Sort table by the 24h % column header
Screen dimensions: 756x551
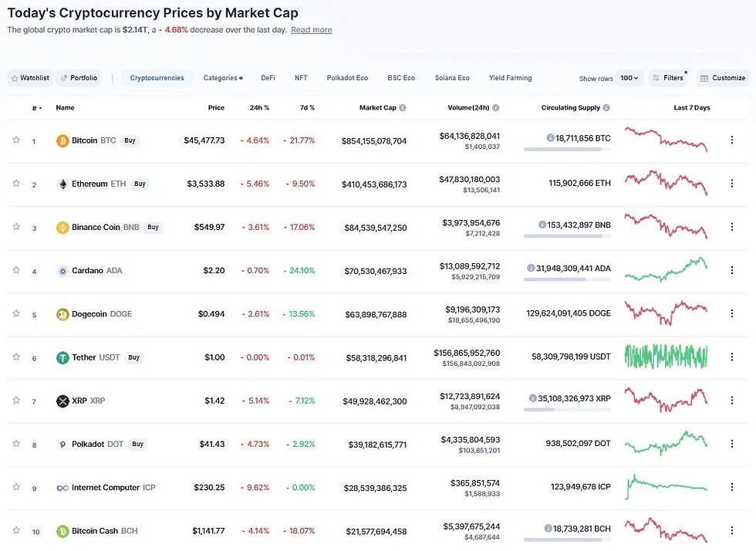point(259,107)
